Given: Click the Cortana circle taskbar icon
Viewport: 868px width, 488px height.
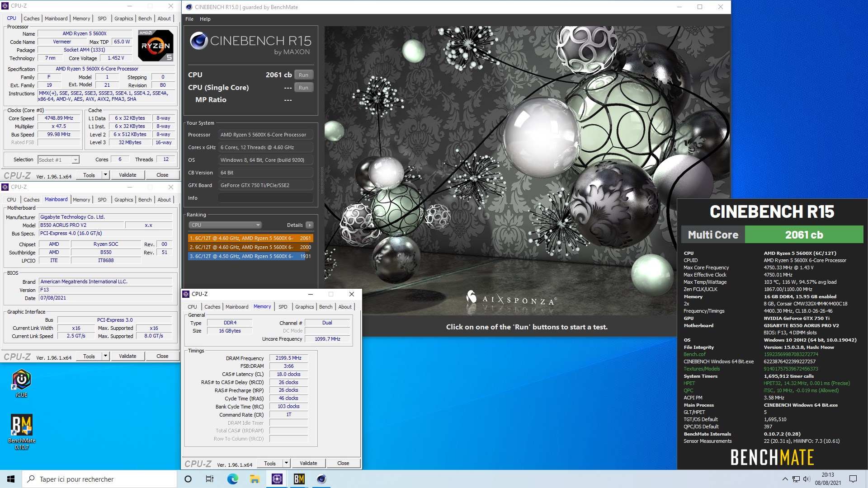Looking at the screenshot, I should (x=188, y=479).
